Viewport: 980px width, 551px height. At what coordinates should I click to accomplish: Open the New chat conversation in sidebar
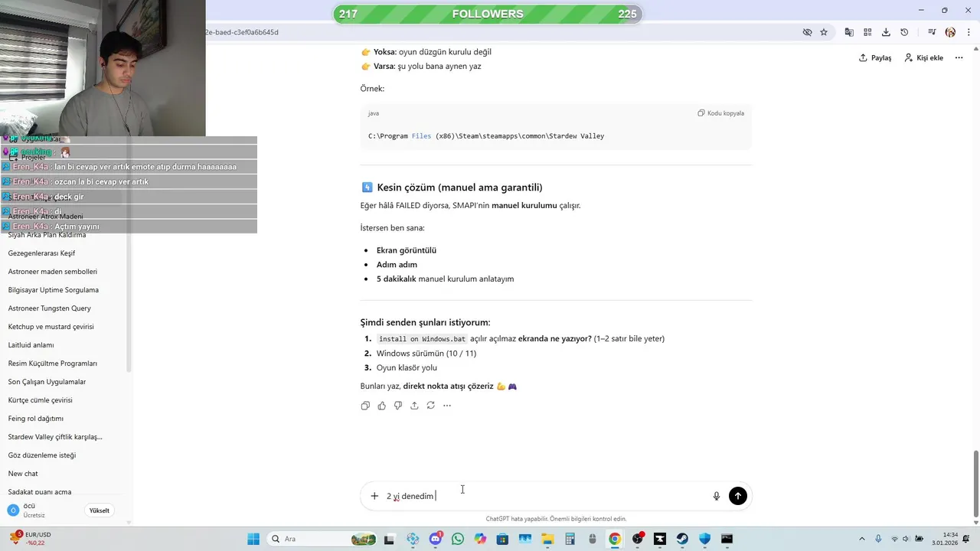[23, 474]
